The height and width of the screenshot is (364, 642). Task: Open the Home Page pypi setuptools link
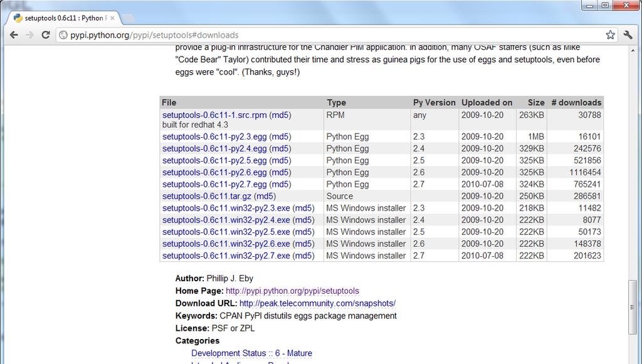pos(292,291)
